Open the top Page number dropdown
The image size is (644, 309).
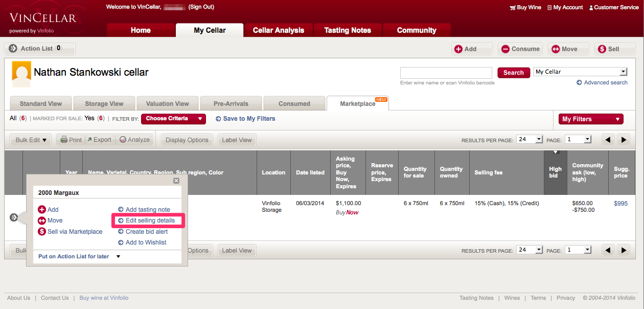click(579, 139)
